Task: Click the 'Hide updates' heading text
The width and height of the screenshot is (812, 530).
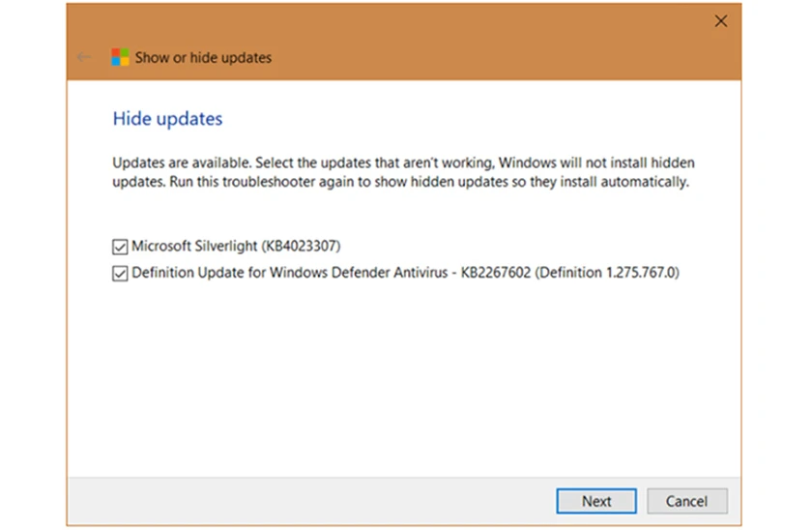Action: tap(167, 119)
